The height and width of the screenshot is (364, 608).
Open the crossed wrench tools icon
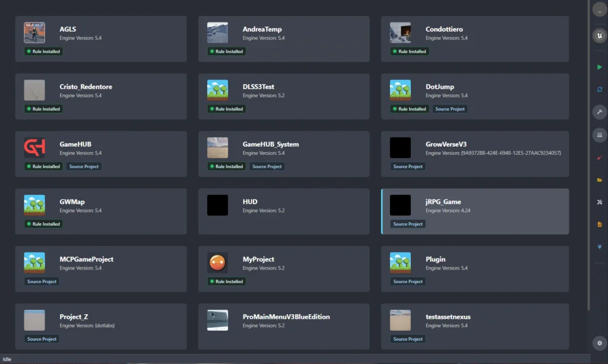tap(599, 202)
